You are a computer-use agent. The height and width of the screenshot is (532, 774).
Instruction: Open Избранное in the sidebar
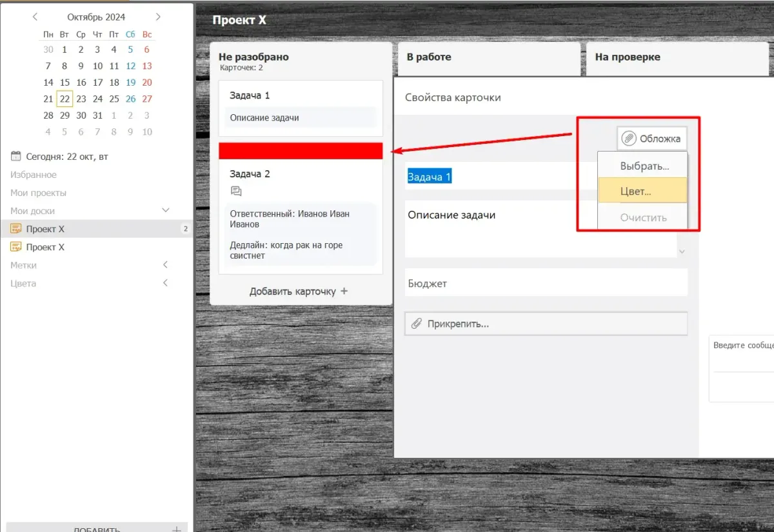[34, 175]
